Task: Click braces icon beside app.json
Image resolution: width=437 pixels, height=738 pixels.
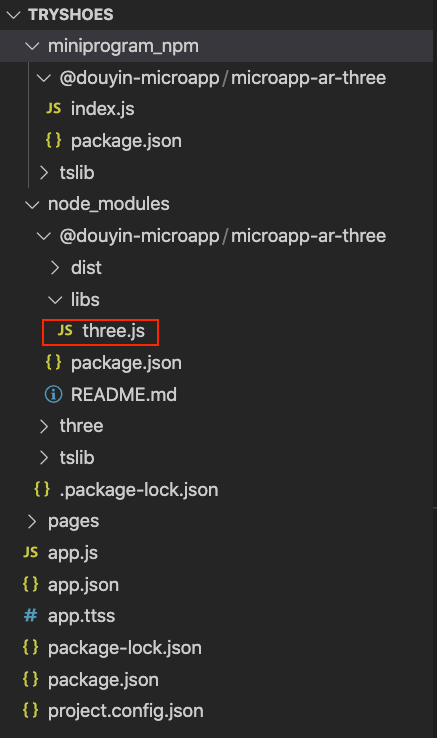Action: point(30,584)
